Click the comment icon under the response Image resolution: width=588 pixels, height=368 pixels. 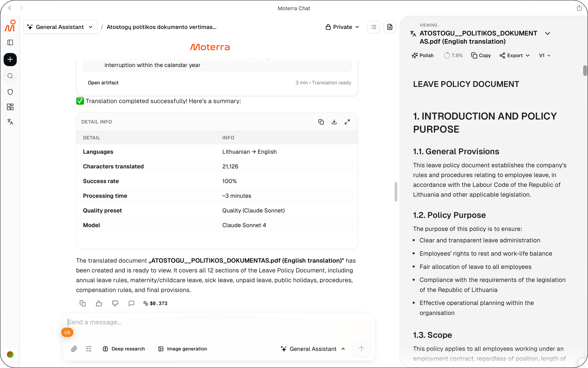(x=131, y=303)
